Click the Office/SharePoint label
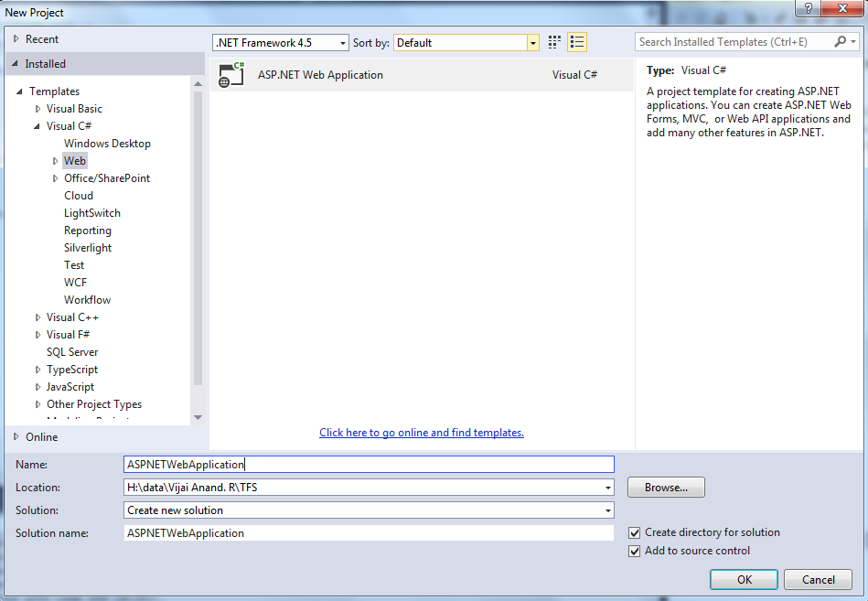This screenshot has width=868, height=601. click(x=107, y=178)
